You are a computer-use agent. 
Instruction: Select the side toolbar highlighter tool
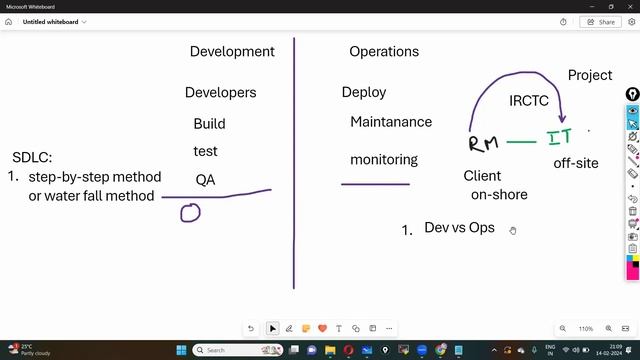point(633,149)
